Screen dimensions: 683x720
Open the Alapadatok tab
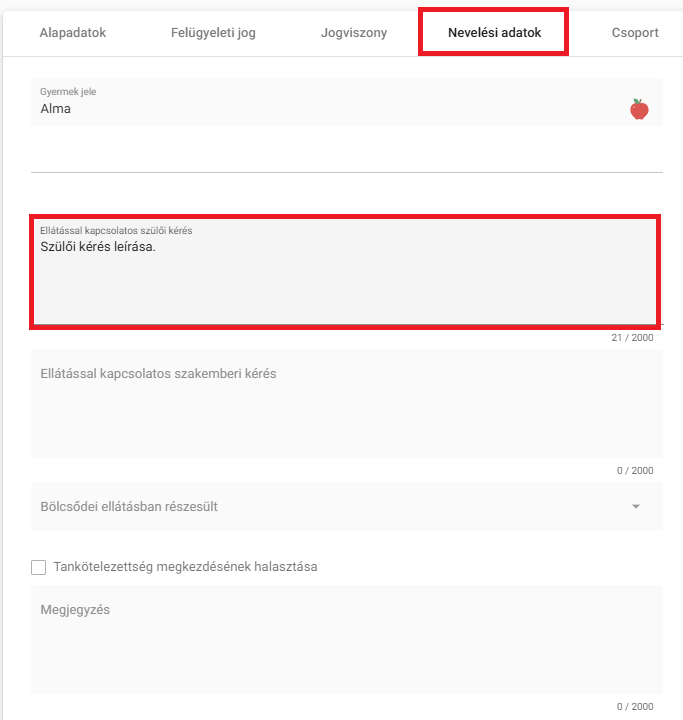(73, 33)
